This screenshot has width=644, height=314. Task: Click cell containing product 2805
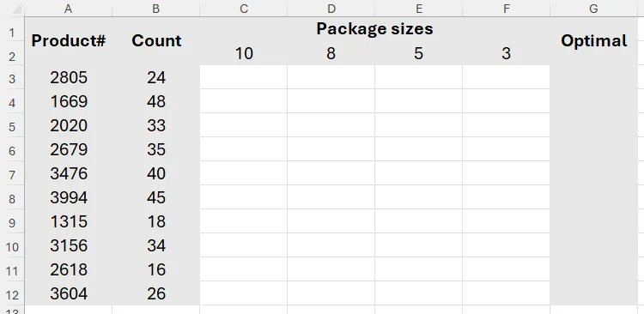coord(68,77)
